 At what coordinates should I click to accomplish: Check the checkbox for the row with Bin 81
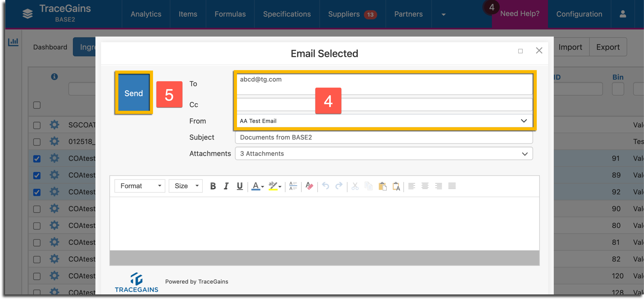pos(37,243)
